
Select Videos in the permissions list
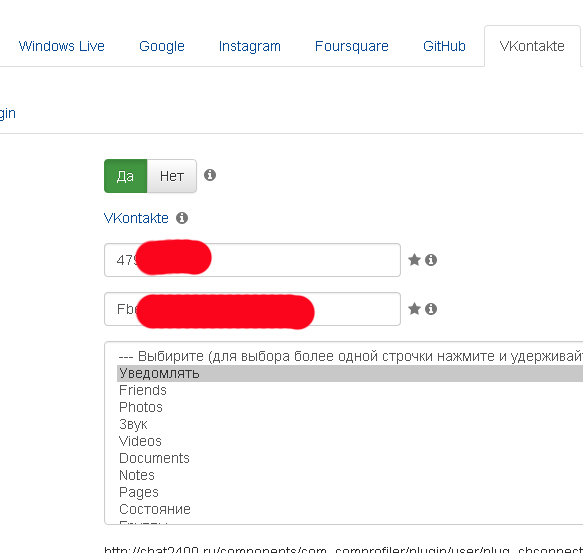point(350,441)
